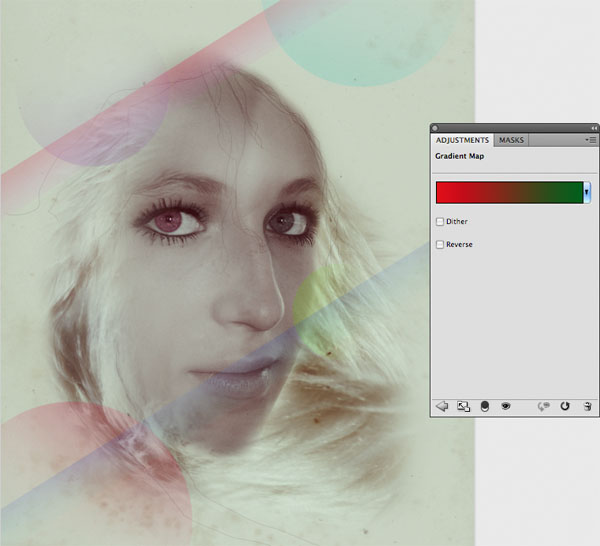Clip adjustment to layer below icon

484,406
